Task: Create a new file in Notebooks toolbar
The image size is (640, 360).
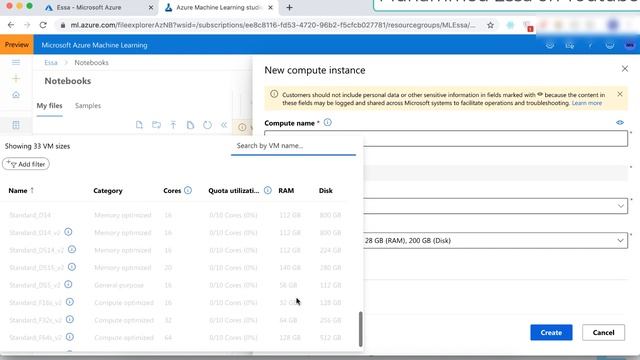Action: (139, 125)
